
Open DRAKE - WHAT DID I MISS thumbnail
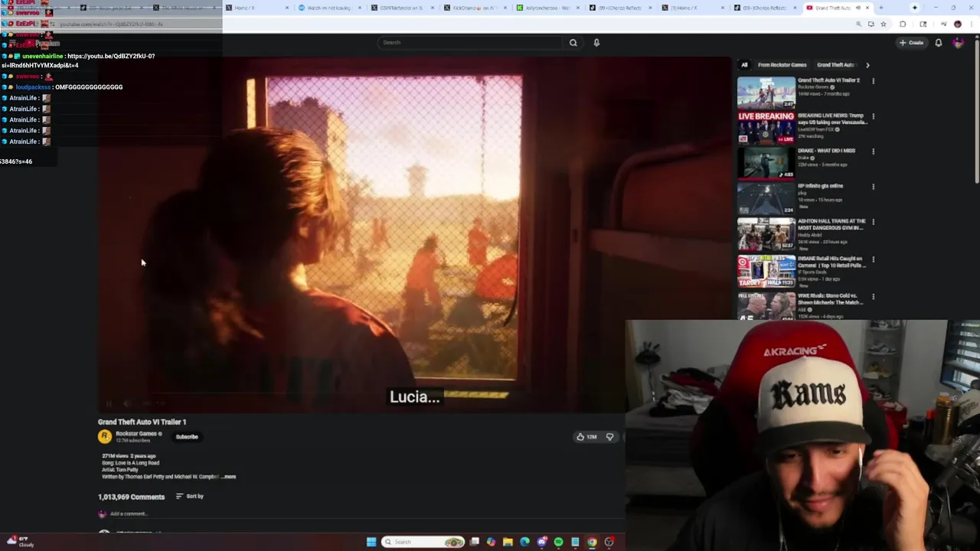[766, 163]
